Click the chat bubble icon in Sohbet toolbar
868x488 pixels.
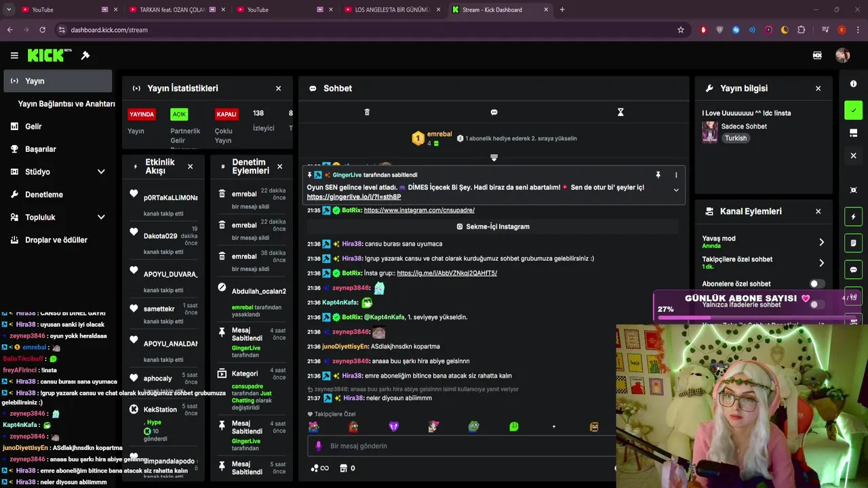494,113
